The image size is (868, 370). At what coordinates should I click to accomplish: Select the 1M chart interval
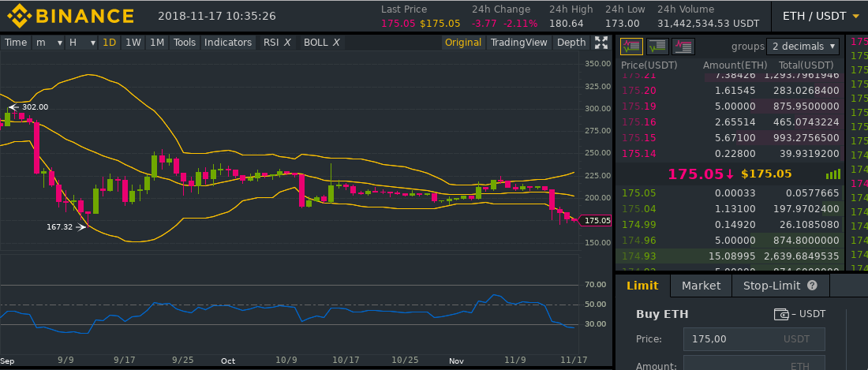pos(157,43)
